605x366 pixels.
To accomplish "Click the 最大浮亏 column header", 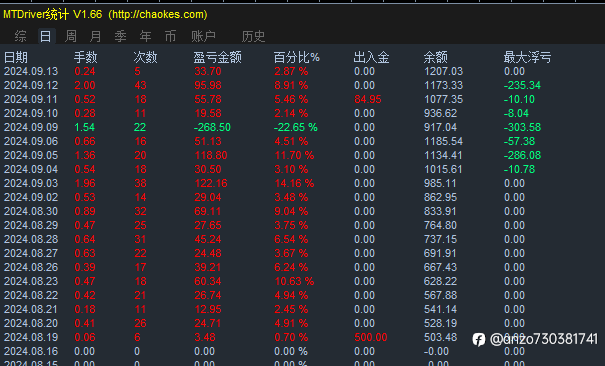I will pos(527,57).
